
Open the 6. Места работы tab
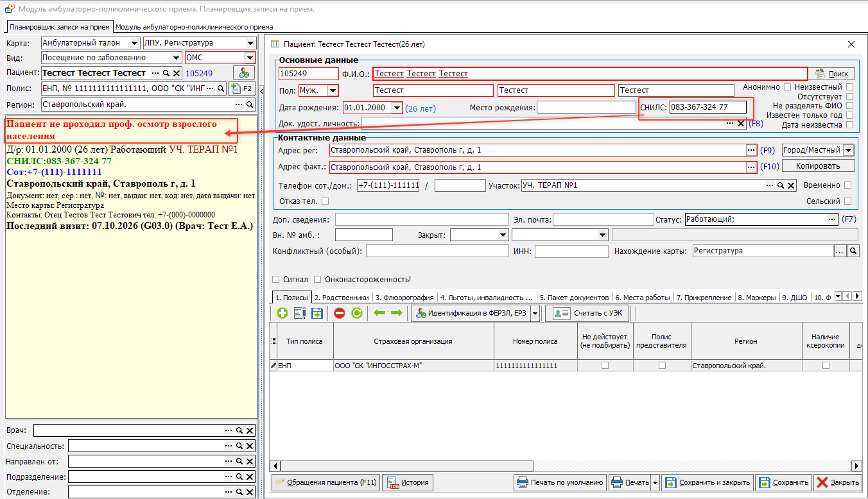643,298
